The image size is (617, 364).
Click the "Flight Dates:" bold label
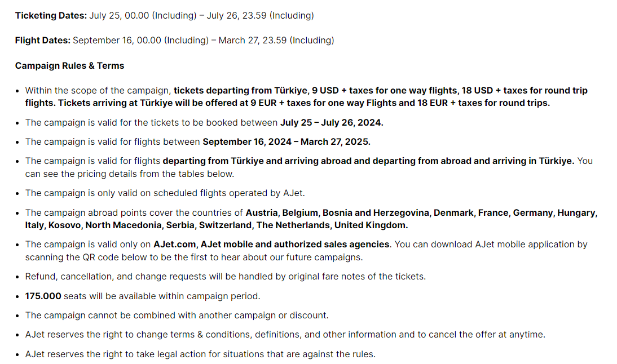pos(42,41)
